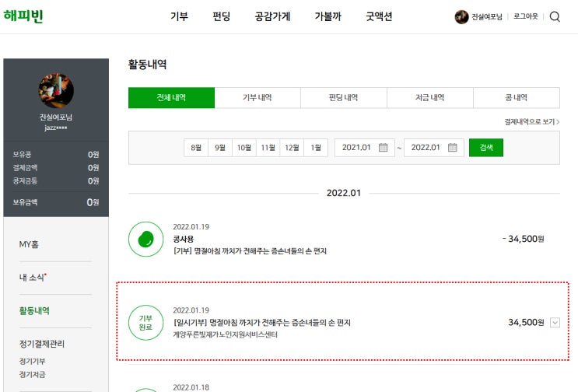Switch to the 펀딩 내역 tab
This screenshot has height=392, width=578.
tap(344, 98)
